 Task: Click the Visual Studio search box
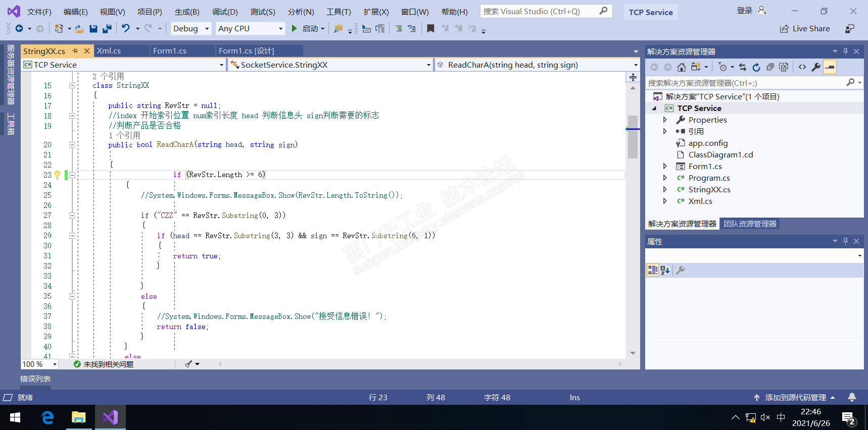[546, 11]
